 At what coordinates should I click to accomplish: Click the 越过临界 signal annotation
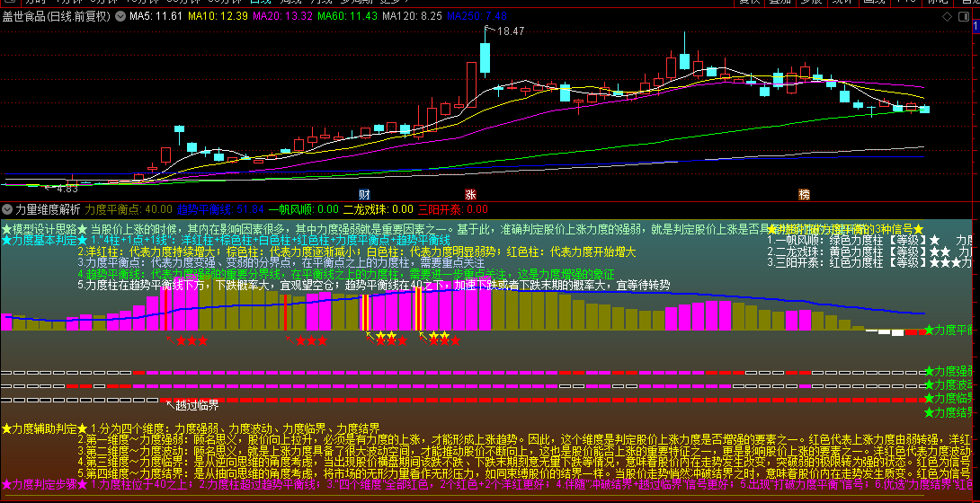pyautogui.click(x=197, y=404)
